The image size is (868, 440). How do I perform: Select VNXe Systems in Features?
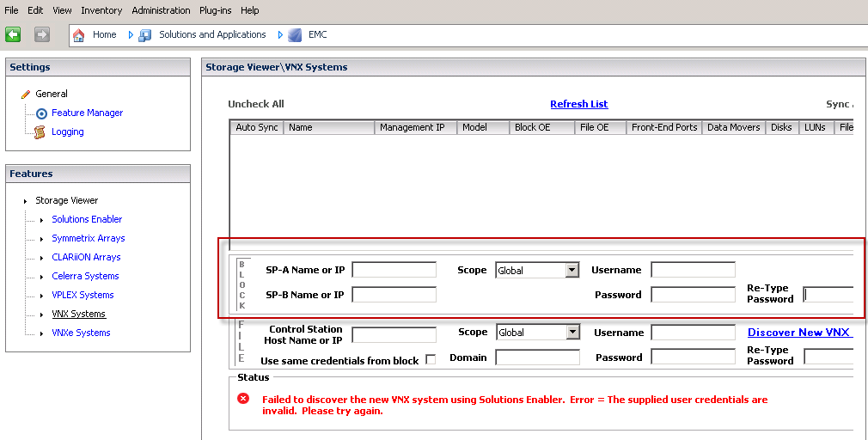81,333
